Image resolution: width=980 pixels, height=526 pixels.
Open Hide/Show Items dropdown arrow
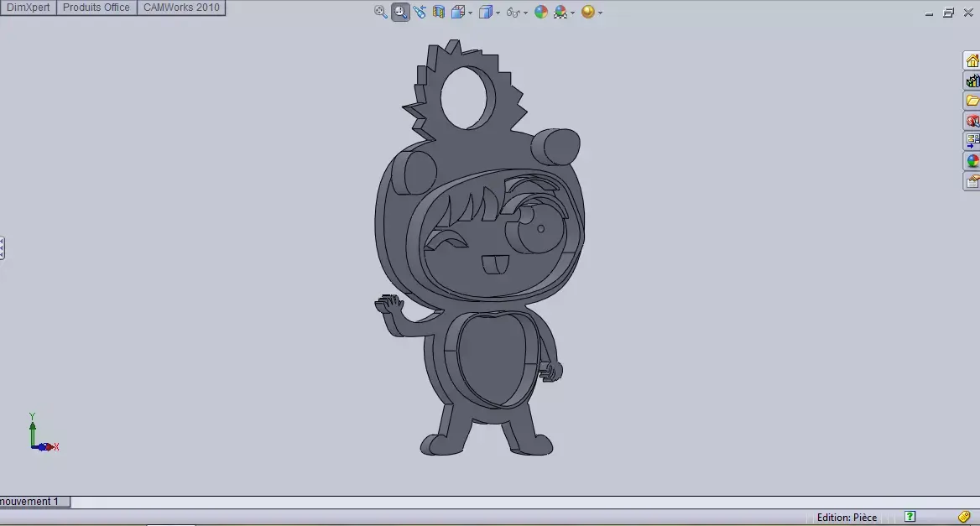pos(525,13)
